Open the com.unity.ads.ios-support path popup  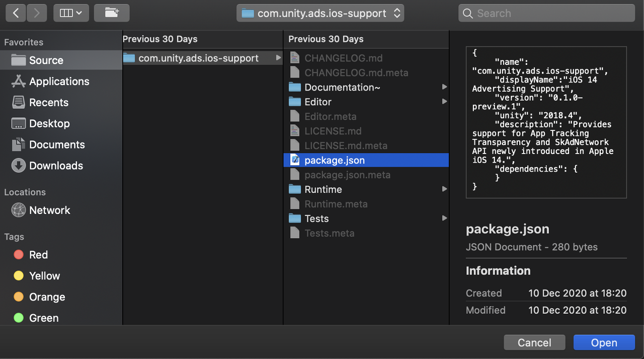tap(320, 13)
